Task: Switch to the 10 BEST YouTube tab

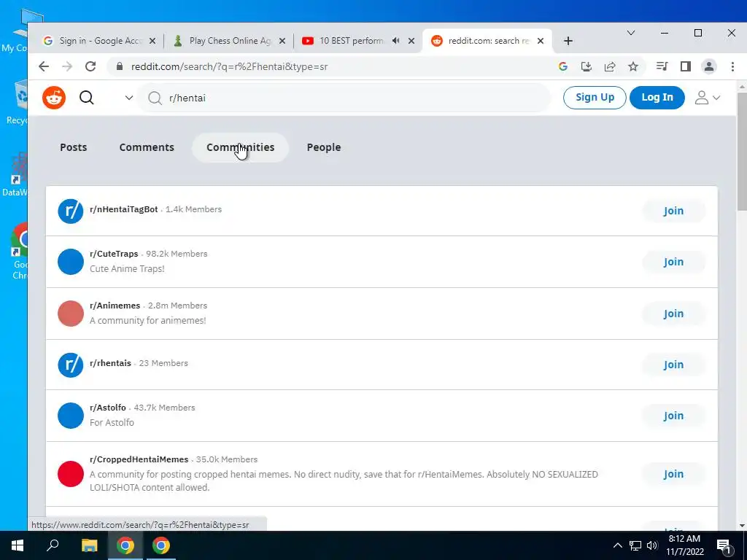Action: point(351,41)
